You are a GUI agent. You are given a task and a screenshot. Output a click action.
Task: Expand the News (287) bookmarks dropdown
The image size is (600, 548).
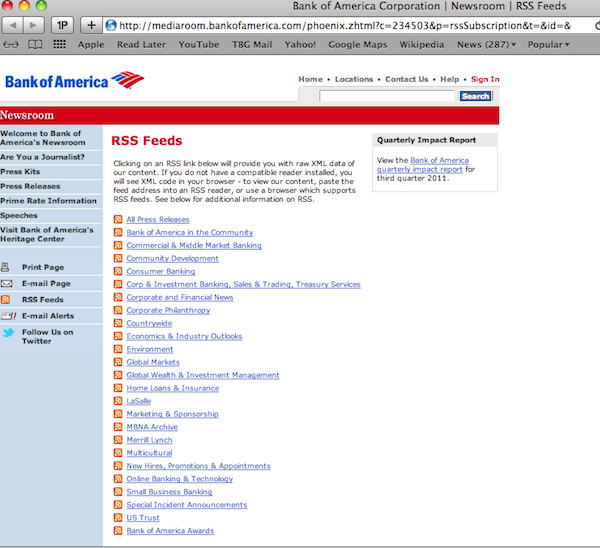486,45
